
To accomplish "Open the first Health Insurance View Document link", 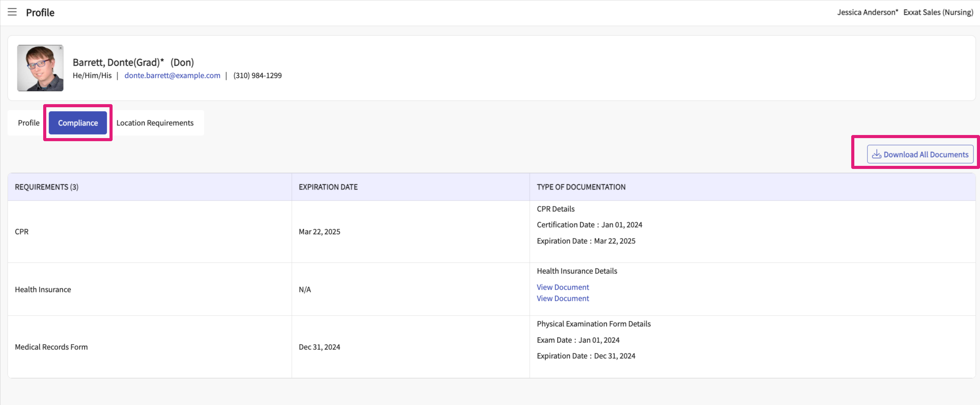I will click(562, 287).
